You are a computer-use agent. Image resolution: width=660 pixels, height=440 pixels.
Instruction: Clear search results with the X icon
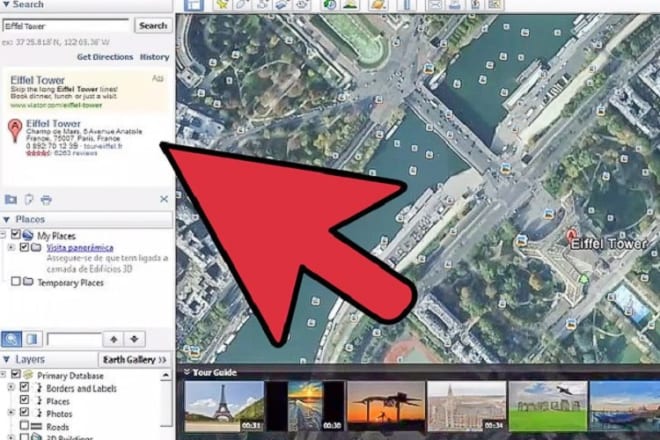(164, 199)
